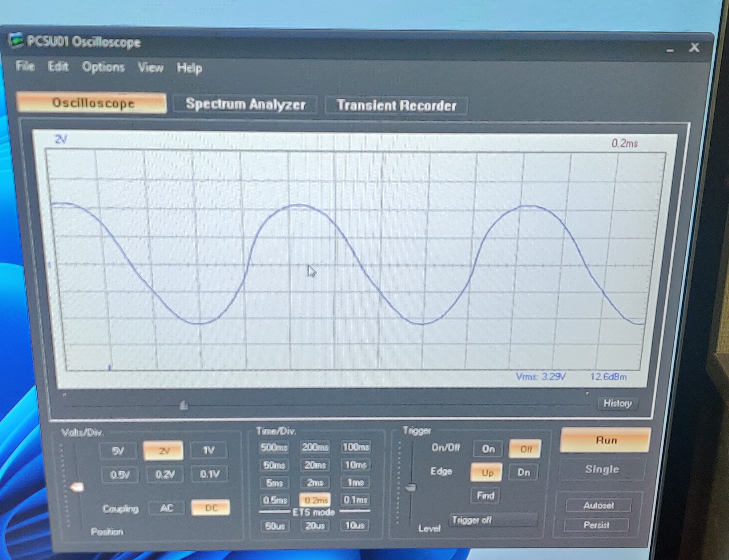
Task: Click the Single capture button
Action: click(602, 469)
